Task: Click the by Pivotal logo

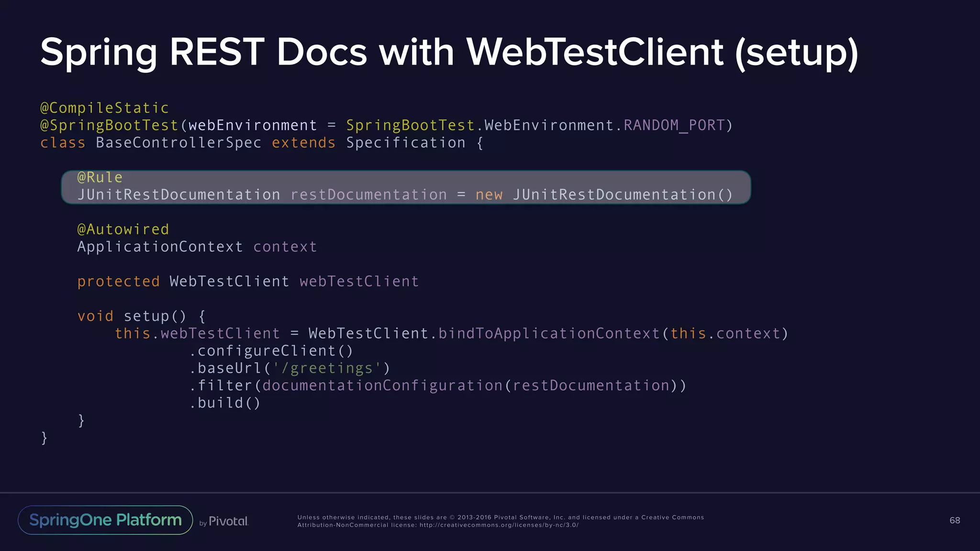Action: (x=224, y=521)
